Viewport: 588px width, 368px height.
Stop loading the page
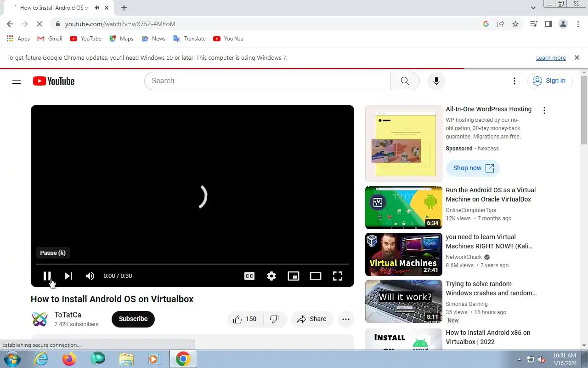40,24
